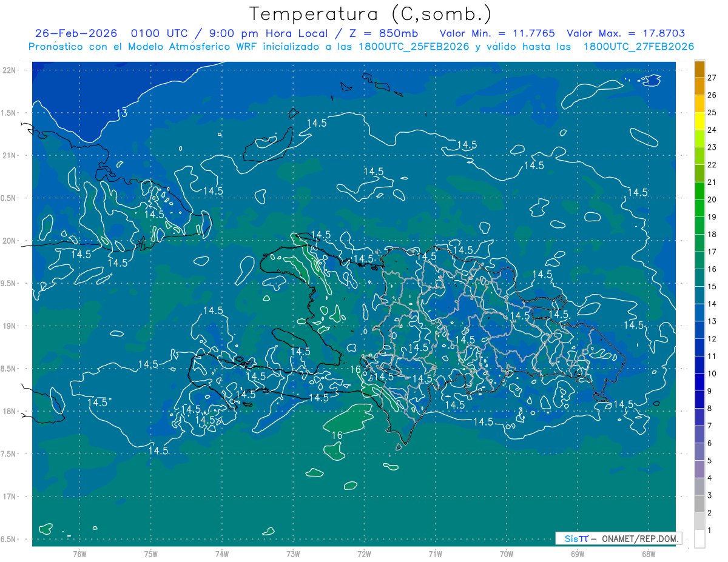Click the 72W longitude axis label
This screenshot has height=562, width=728.
tap(364, 554)
